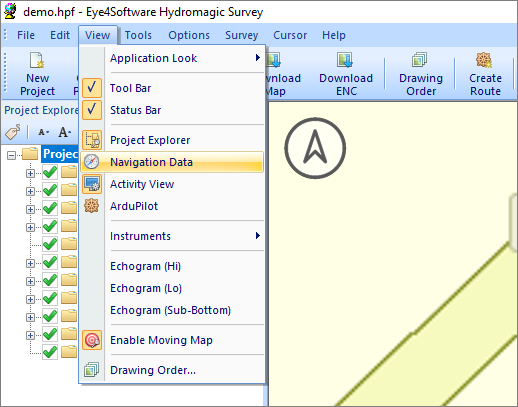Select ArduPilot menu entry
The image size is (518, 407).
[x=172, y=206]
